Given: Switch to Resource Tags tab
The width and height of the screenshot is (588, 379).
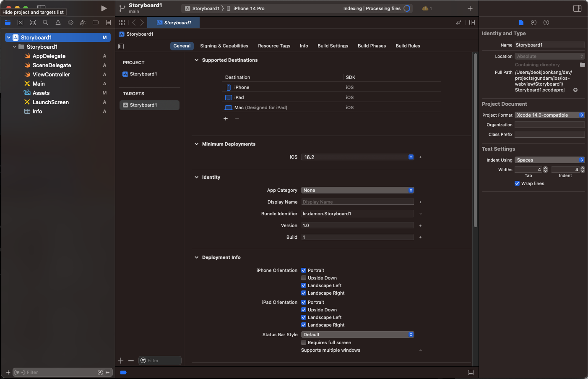Looking at the screenshot, I should pyautogui.click(x=274, y=46).
